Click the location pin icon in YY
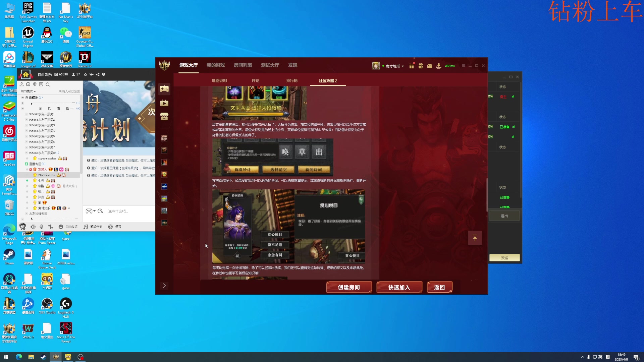This screenshot has height=362, width=644. point(35,84)
